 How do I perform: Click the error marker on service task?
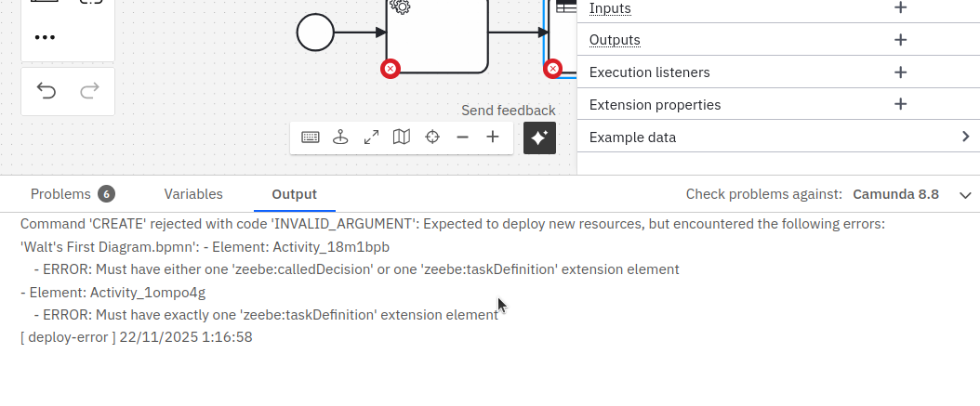point(391,69)
